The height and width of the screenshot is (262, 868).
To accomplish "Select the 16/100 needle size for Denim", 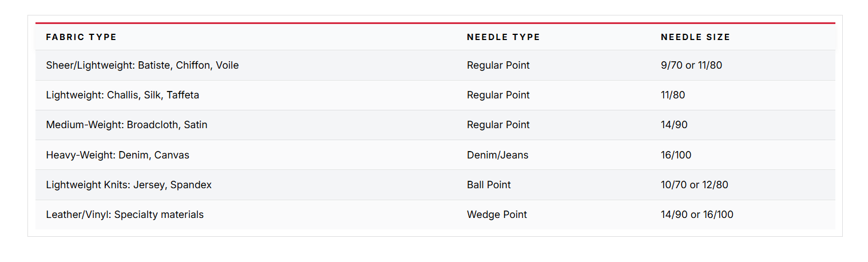I will click(x=676, y=155).
